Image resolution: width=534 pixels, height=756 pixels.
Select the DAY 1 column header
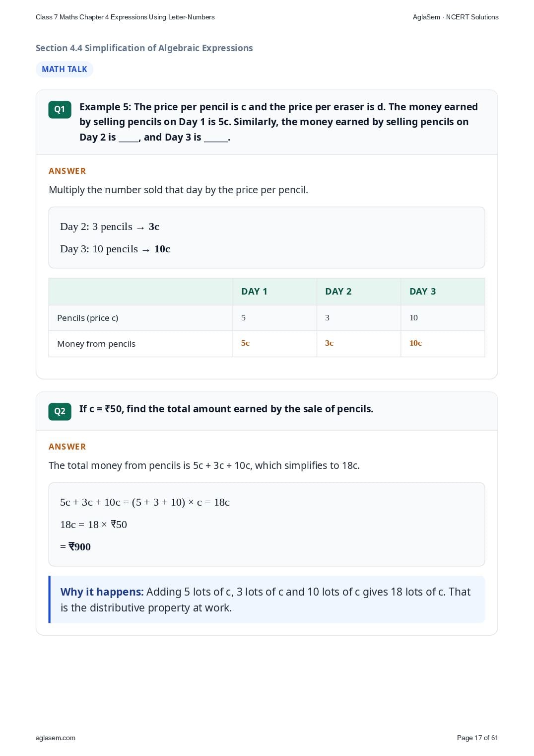click(x=275, y=292)
